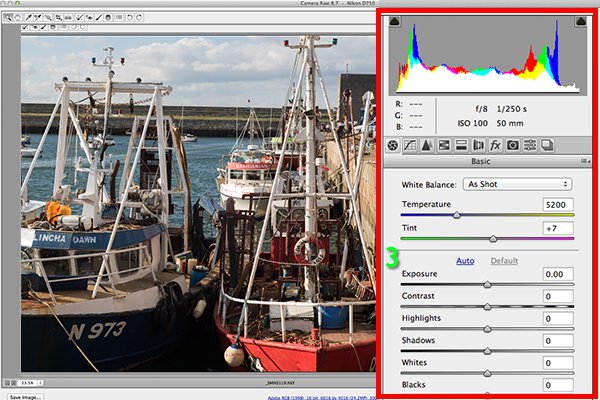Image resolution: width=600 pixels, height=400 pixels.
Task: Open the Effects fx panel tab
Action: pos(495,145)
